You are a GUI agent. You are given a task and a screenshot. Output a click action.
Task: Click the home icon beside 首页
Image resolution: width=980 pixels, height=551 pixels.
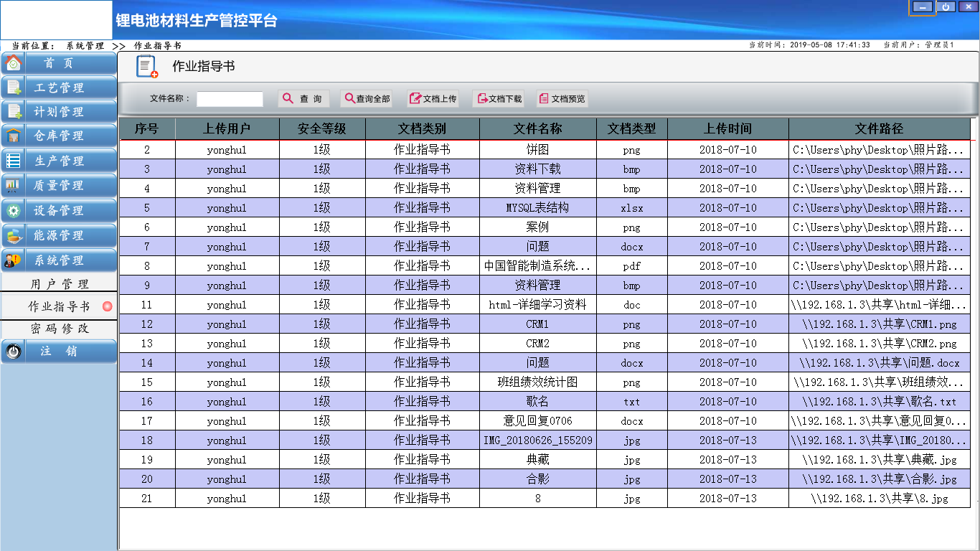tap(13, 63)
